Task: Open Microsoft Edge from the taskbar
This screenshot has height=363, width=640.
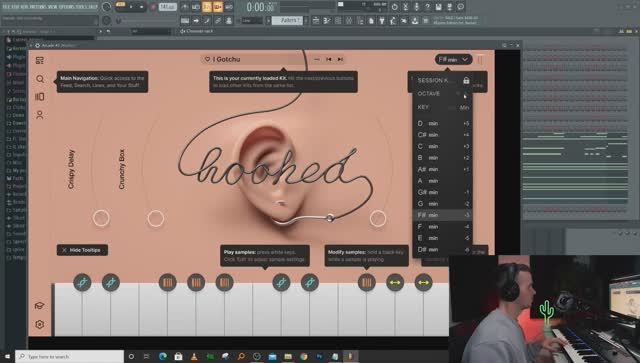Action: pos(162,356)
